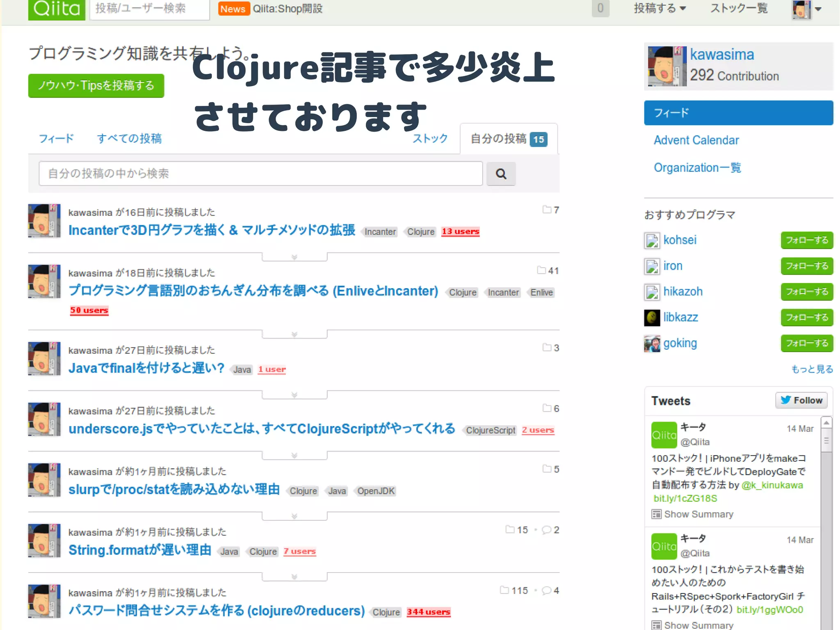The width and height of the screenshot is (840, 630).
Task: Click the Enlive tag
Action: (541, 292)
